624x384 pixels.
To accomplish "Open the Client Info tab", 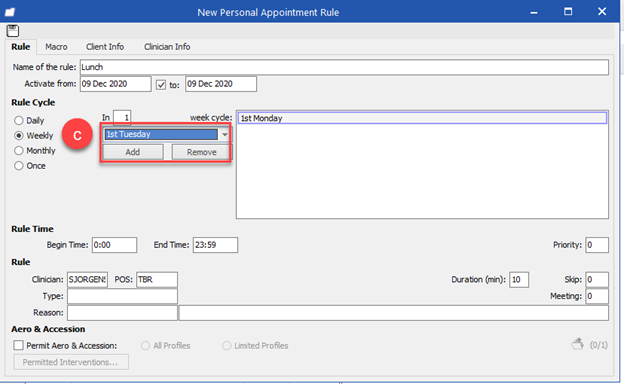I will tap(105, 47).
